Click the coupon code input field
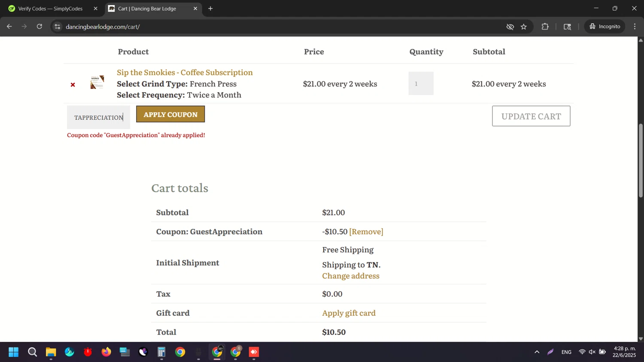This screenshot has height=362, width=644. click(98, 117)
